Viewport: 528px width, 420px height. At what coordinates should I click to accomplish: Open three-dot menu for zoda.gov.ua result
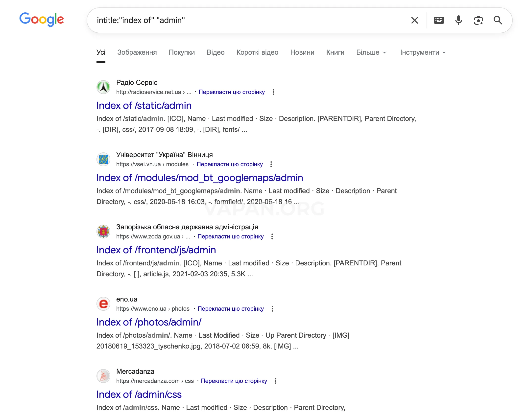point(272,236)
